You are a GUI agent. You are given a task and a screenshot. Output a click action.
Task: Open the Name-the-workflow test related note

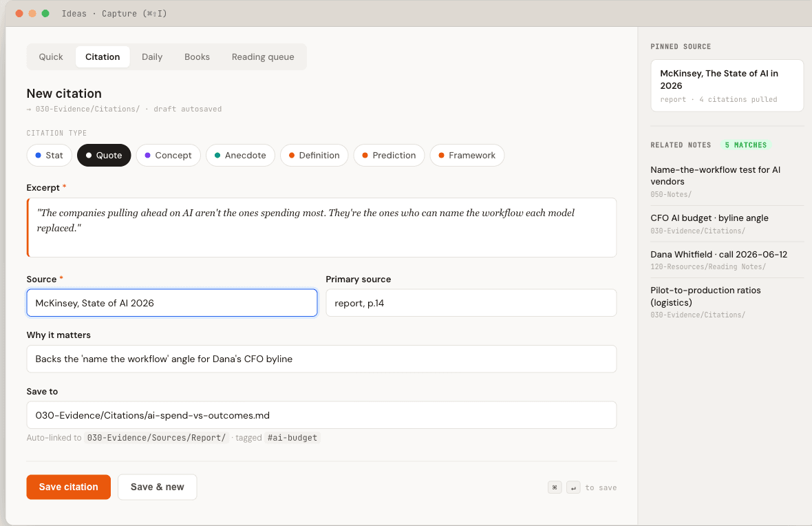(727, 181)
